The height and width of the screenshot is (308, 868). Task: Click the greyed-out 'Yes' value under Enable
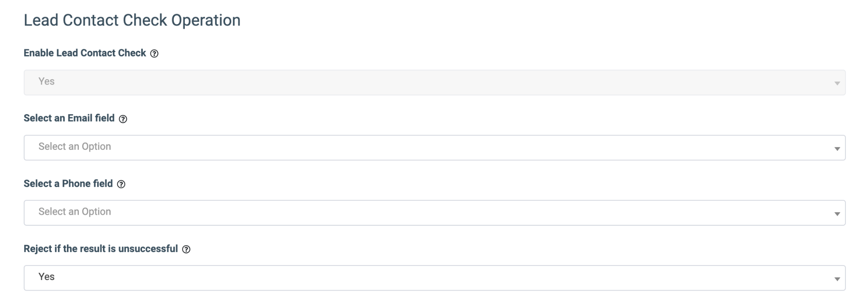[47, 81]
